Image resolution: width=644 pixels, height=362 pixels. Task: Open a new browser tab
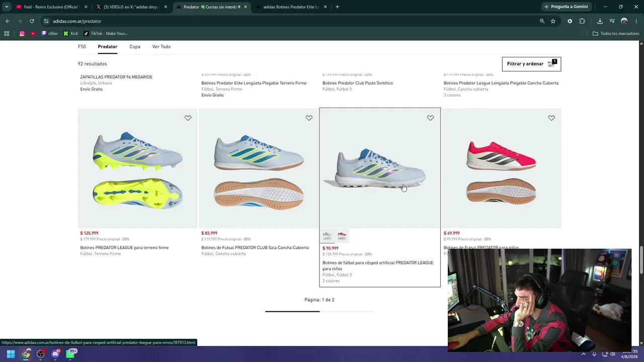point(337,7)
